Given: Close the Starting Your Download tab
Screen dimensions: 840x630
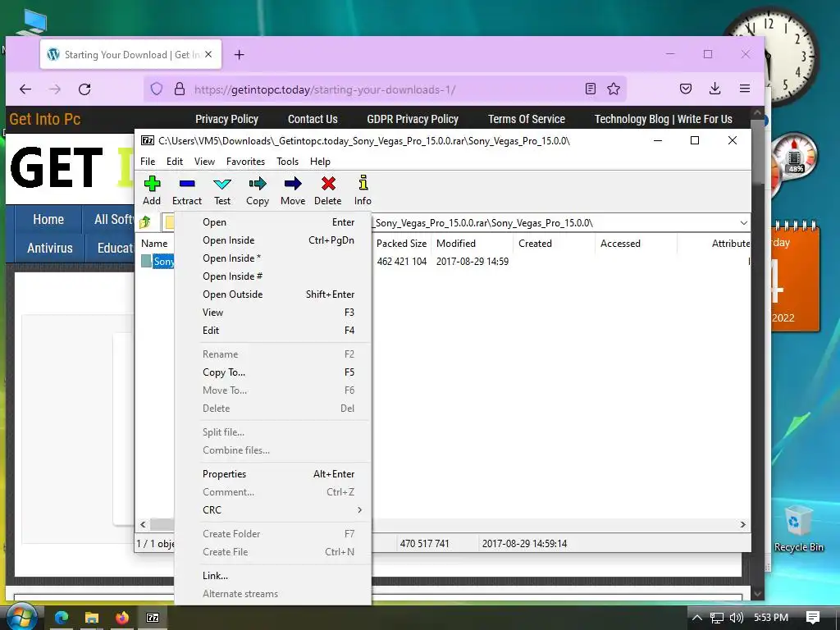Looking at the screenshot, I should tap(208, 55).
